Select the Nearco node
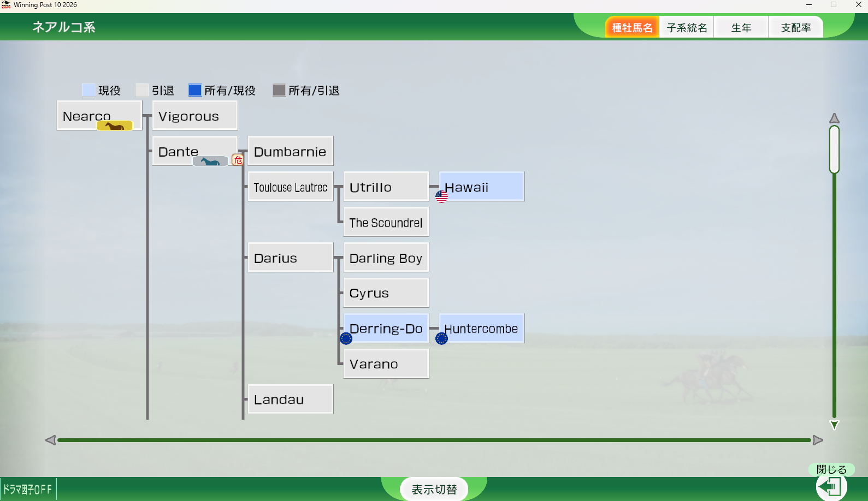 (x=99, y=115)
